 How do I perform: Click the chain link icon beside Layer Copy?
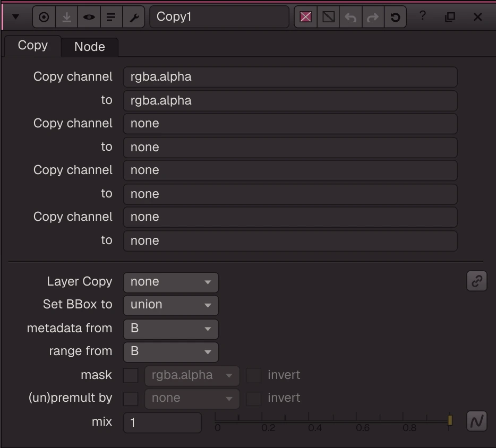pyautogui.click(x=477, y=281)
